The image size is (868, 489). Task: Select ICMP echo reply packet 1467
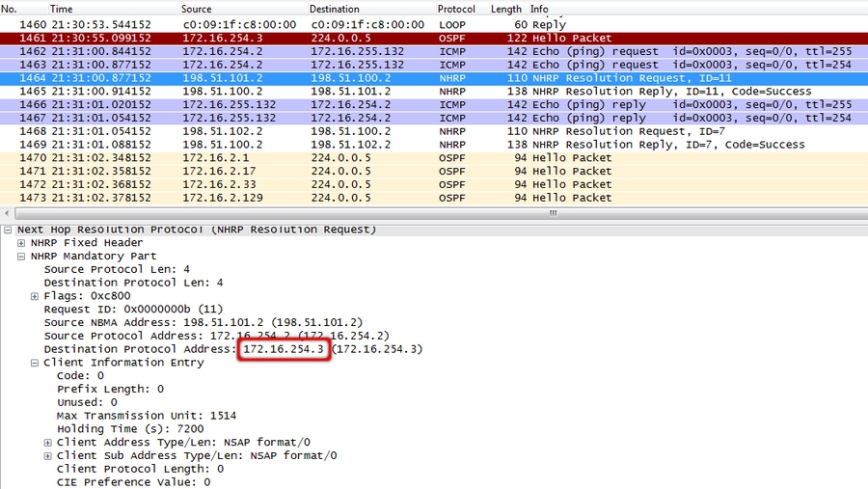pyautogui.click(x=434, y=118)
